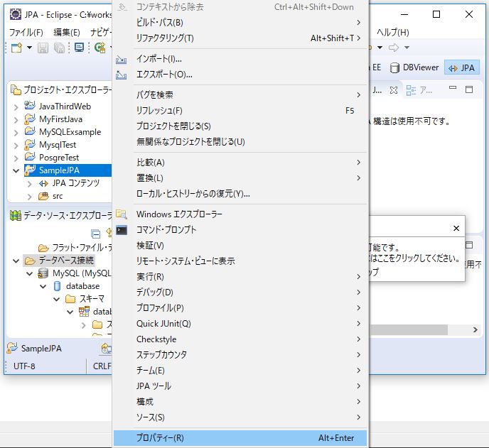Image resolution: width=489 pixels, height=448 pixels.
Task: Maximize the JPA structure view panel
Action: click(x=471, y=90)
